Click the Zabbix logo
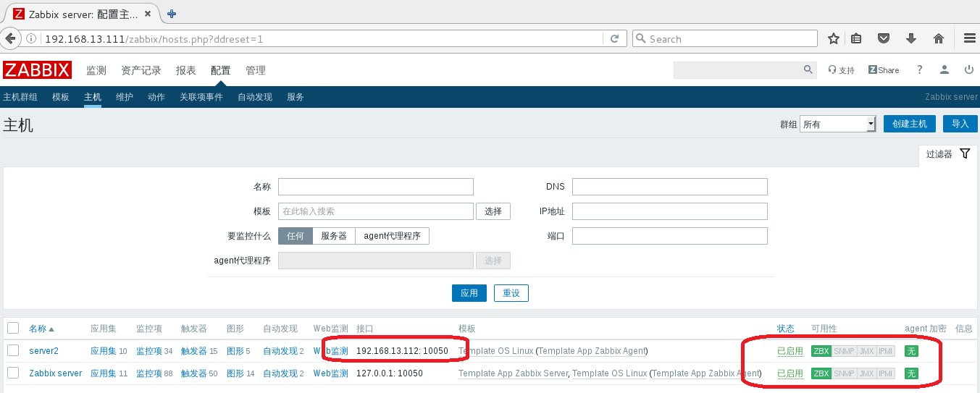 37,70
